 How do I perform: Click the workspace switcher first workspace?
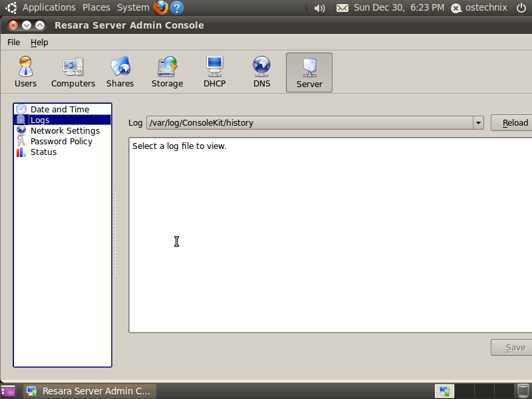coord(444,391)
